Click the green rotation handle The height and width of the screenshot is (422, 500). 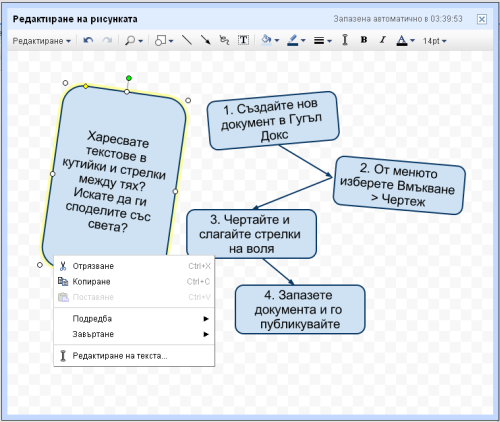pyautogui.click(x=129, y=78)
